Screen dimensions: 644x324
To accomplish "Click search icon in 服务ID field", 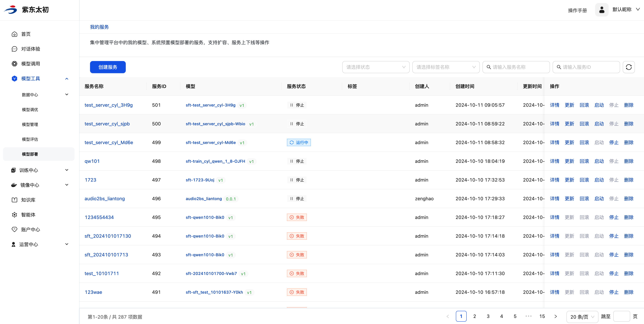I will click(559, 67).
